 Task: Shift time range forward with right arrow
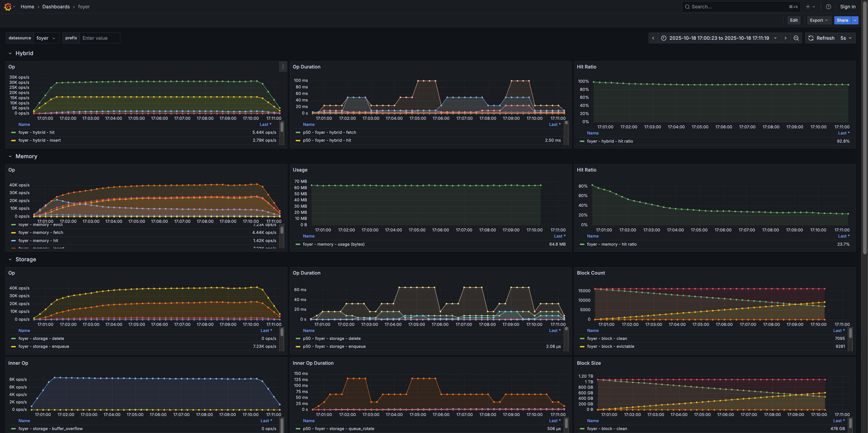point(785,38)
